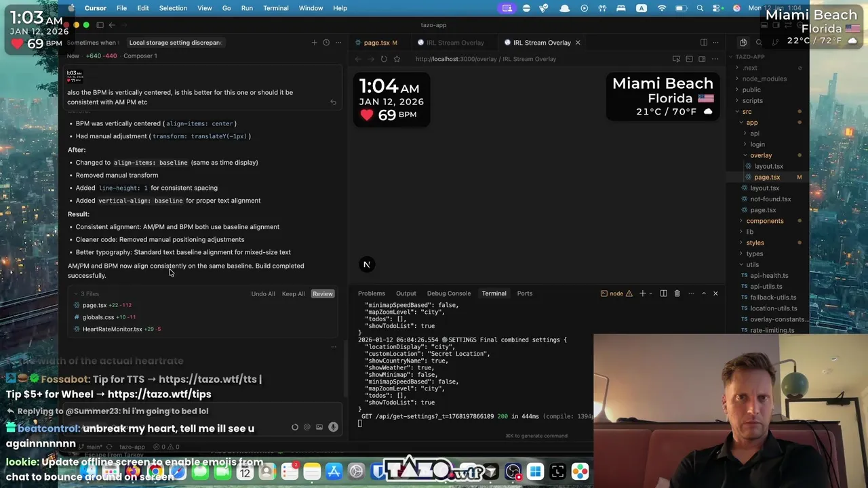Reload the overlay browser preview
Image resolution: width=868 pixels, height=488 pixels.
click(x=384, y=59)
